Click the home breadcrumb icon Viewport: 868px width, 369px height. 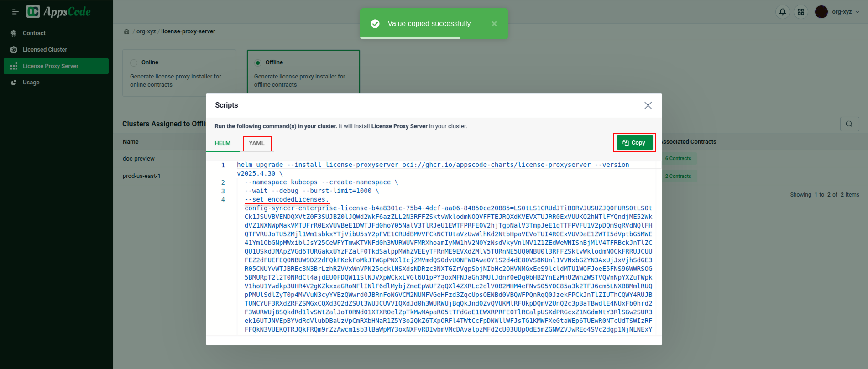(x=126, y=31)
